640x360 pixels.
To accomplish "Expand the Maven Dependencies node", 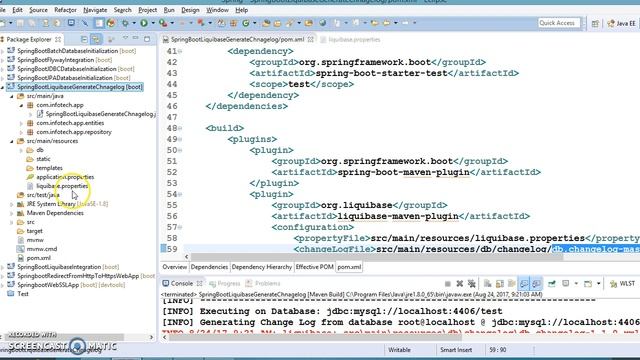I will click(11, 213).
